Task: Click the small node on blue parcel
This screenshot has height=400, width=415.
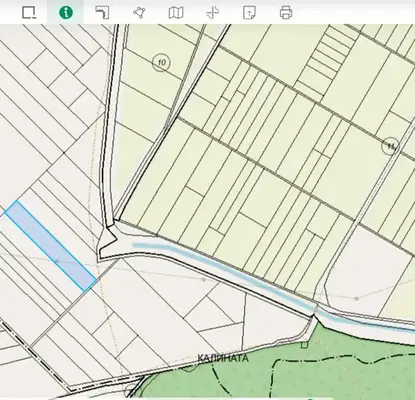Action: (57, 261)
